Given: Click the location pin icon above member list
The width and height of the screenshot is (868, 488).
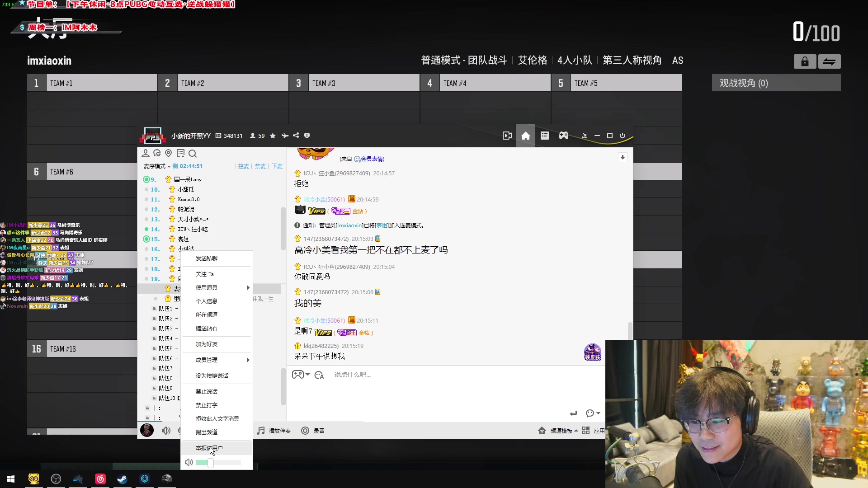Looking at the screenshot, I should [x=169, y=154].
